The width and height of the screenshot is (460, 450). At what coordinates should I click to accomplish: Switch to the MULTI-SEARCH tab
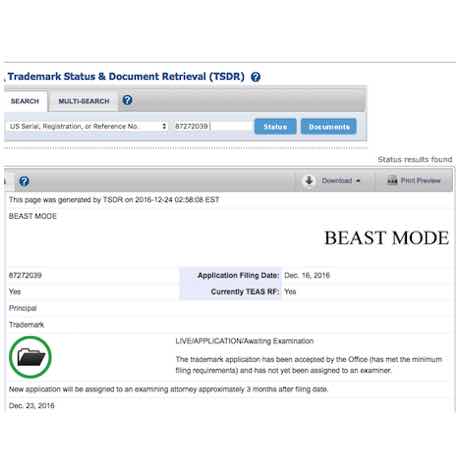tap(84, 101)
